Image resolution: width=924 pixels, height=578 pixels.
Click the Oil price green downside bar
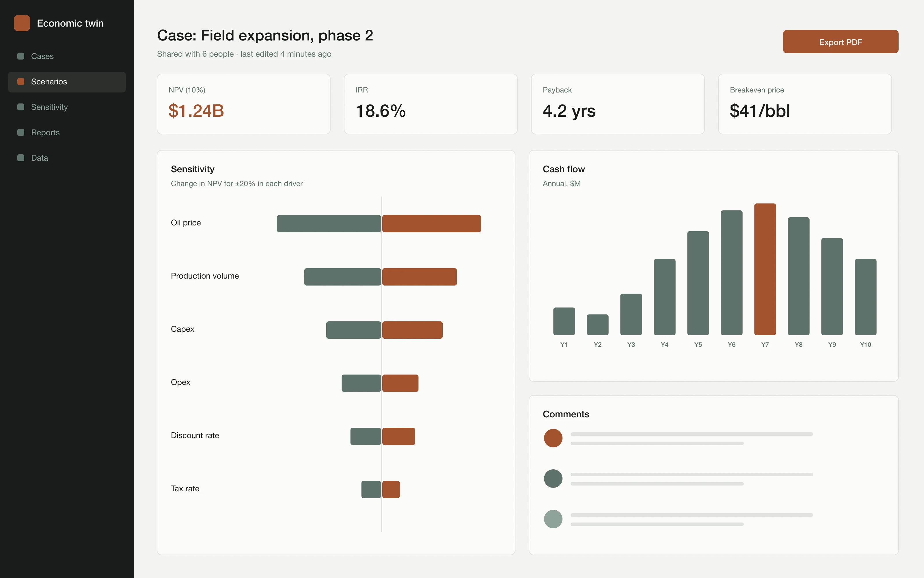pyautogui.click(x=329, y=224)
